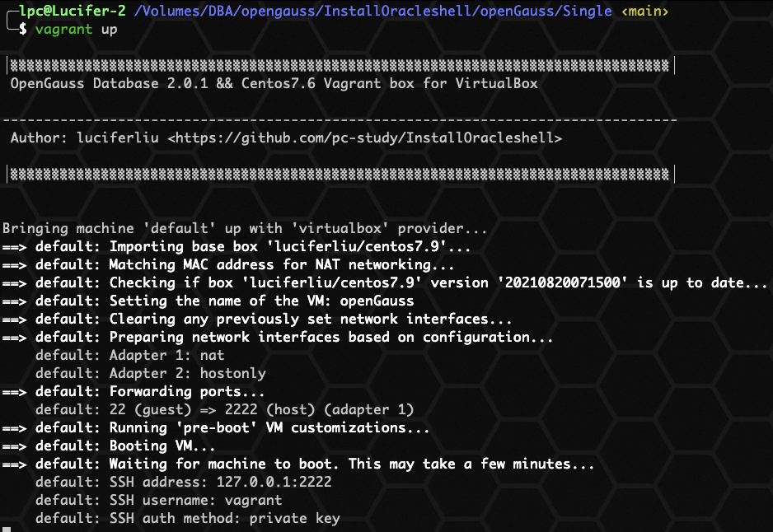Click the 'Clearing any previously set network interfaces' line
Viewport: 773px width, 532px height.
(x=257, y=320)
